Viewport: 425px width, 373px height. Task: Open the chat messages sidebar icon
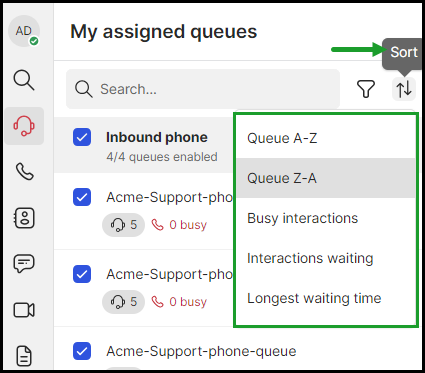tap(24, 263)
